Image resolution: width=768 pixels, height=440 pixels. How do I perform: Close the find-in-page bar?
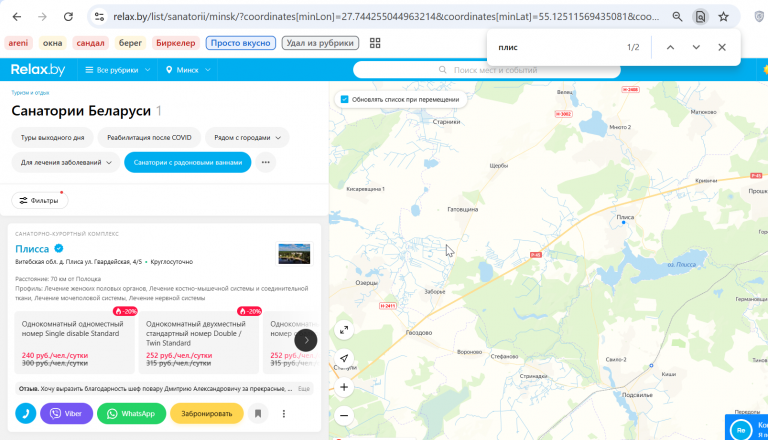coord(722,48)
